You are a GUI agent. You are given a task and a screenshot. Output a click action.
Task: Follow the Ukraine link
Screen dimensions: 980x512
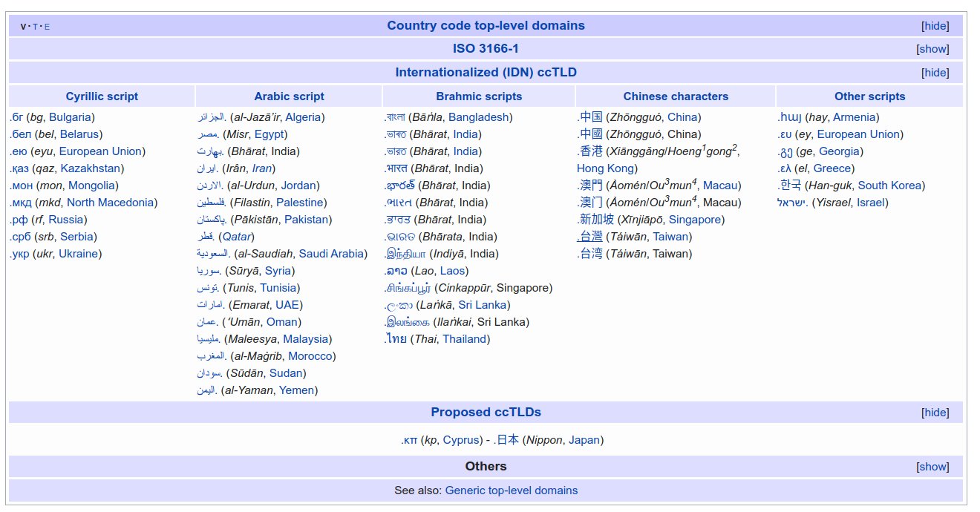pos(78,254)
